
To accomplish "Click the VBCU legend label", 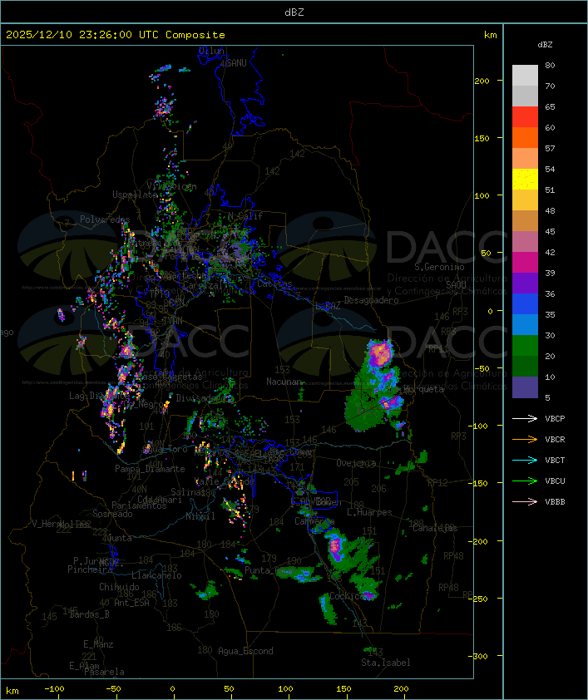I will (555, 481).
